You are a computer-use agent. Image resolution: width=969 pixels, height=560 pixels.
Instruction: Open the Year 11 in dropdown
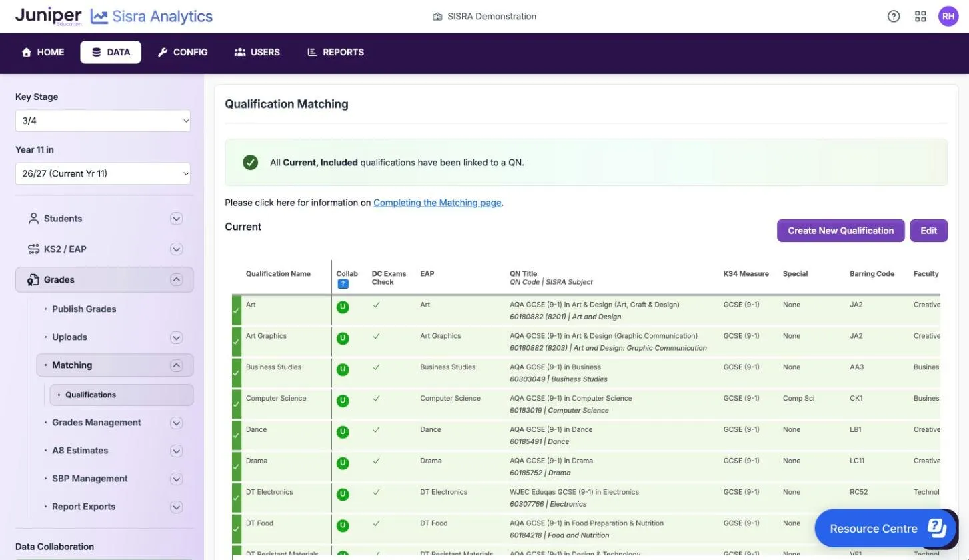pos(103,173)
